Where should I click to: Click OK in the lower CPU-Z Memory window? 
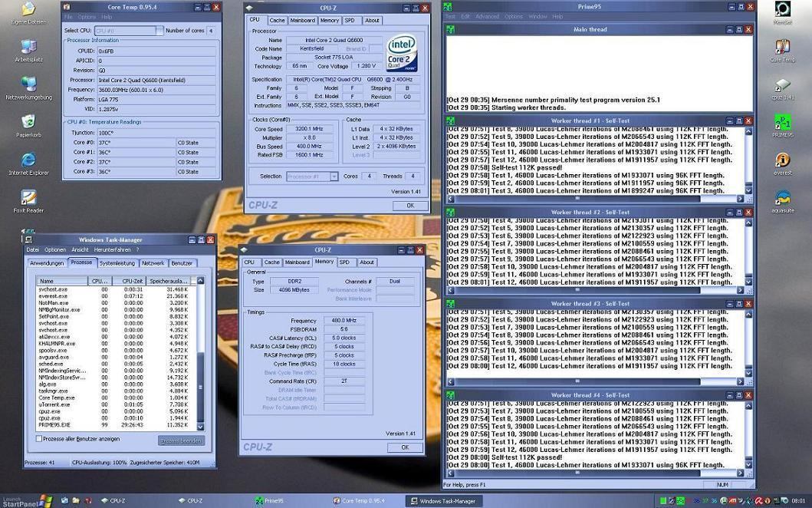coord(405,447)
